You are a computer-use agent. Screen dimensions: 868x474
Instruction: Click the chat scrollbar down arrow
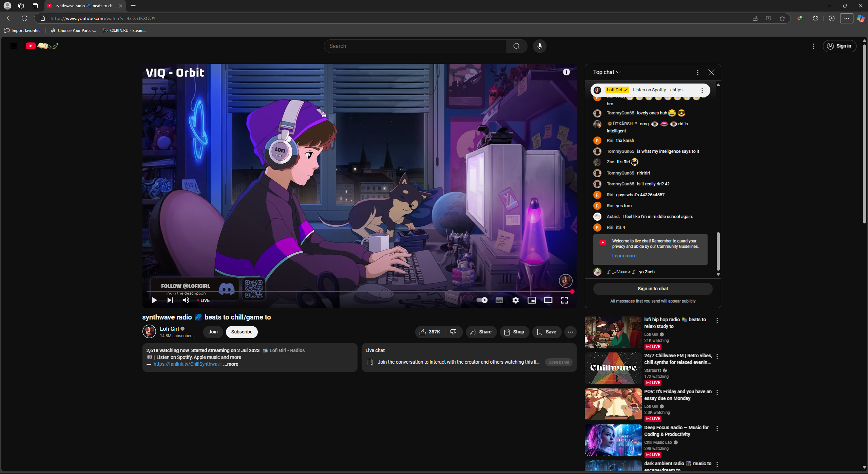pos(718,274)
